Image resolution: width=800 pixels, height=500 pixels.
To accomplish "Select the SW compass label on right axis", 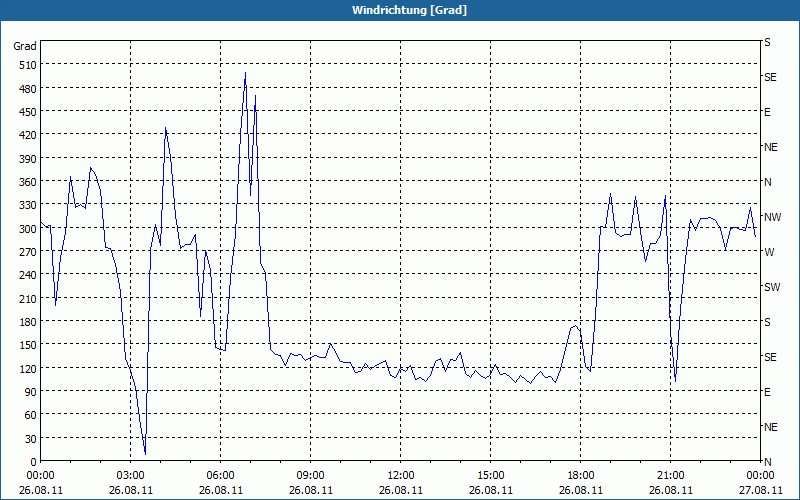I will pyautogui.click(x=772, y=287).
